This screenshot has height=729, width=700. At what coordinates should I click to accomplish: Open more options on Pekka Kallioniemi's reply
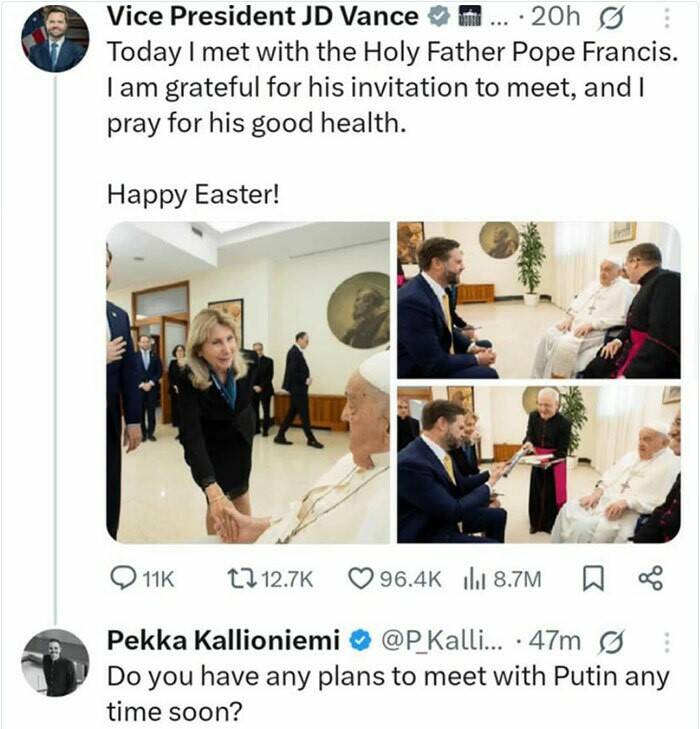[x=669, y=641]
